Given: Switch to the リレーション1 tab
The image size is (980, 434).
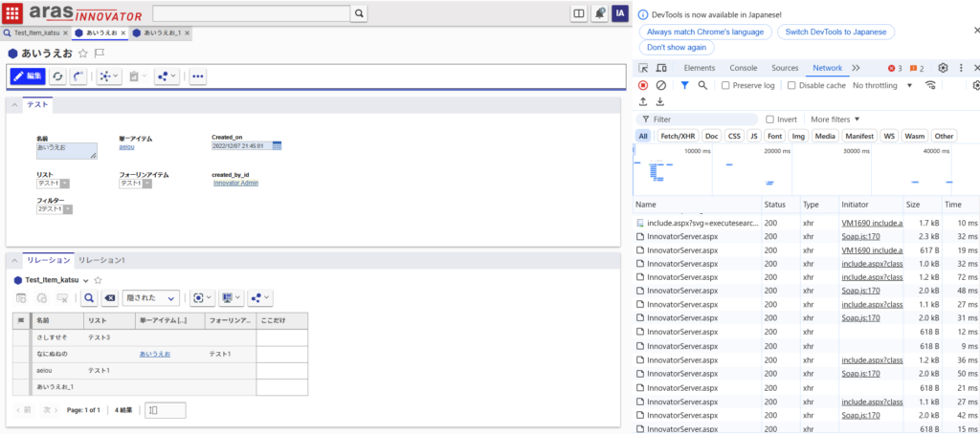Looking at the screenshot, I should pos(101,260).
